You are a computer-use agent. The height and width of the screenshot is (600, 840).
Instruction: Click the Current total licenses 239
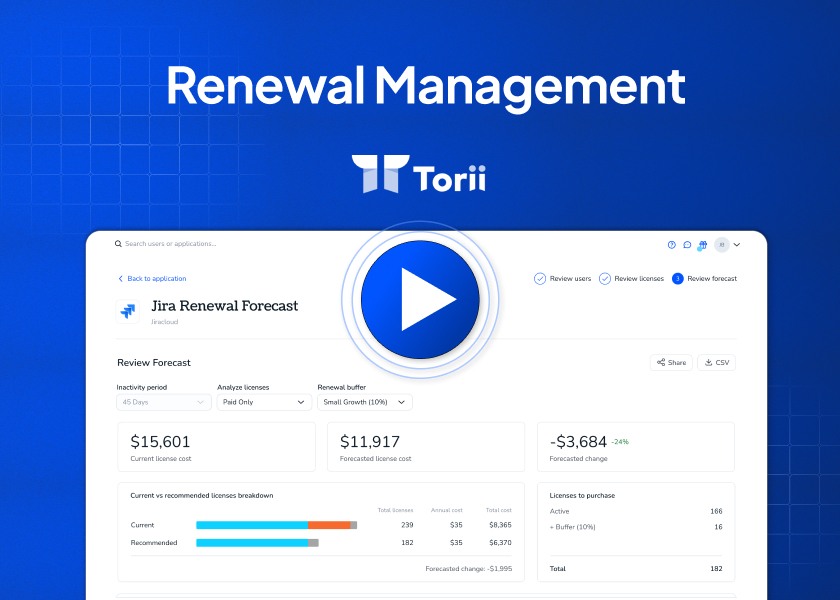(x=407, y=525)
